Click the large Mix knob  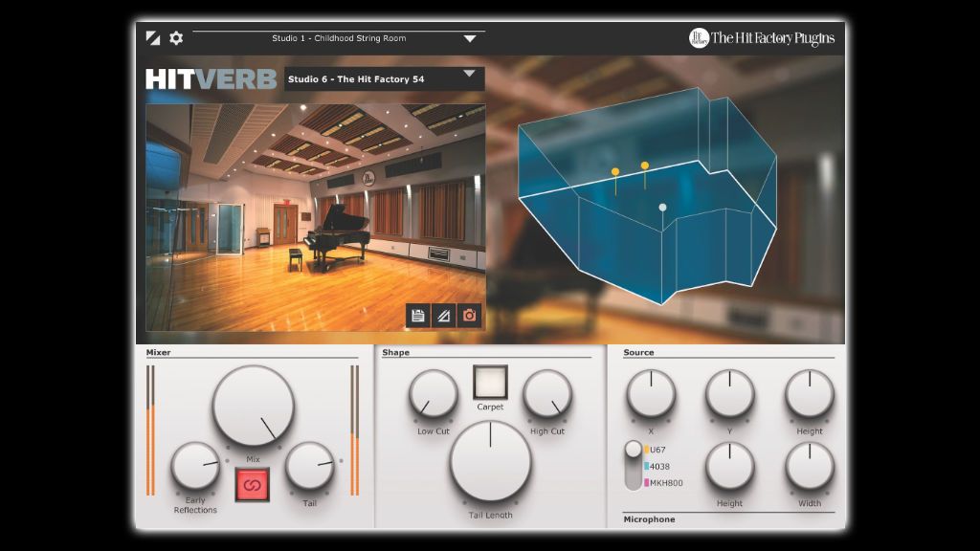click(x=253, y=406)
